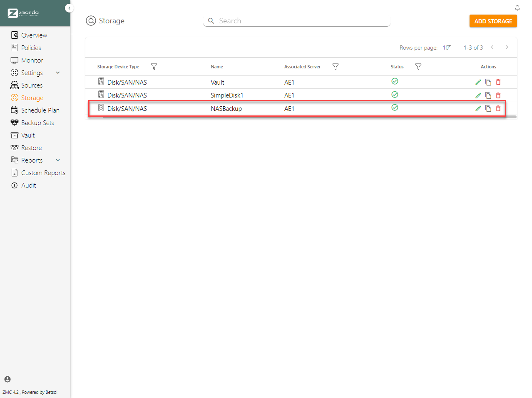
Task: Open the Backup Sets page
Action: [37, 123]
